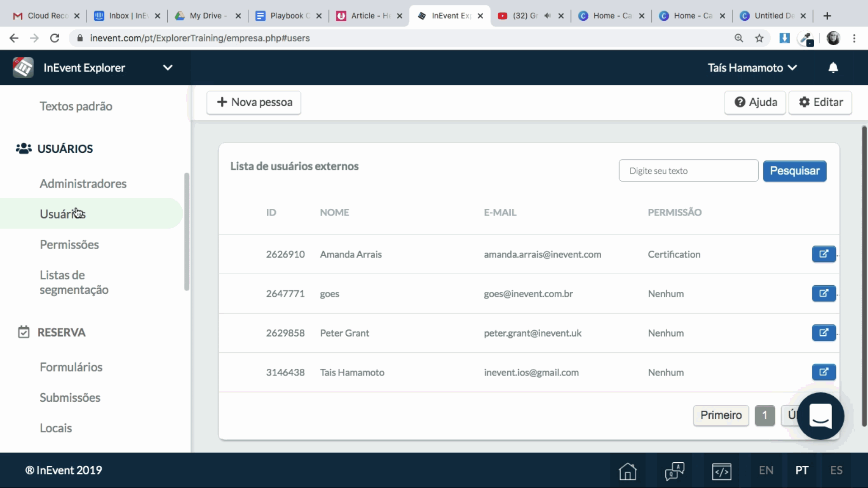Open the Chrome three-dot menu
The width and height of the screenshot is (868, 488).
tap(854, 38)
